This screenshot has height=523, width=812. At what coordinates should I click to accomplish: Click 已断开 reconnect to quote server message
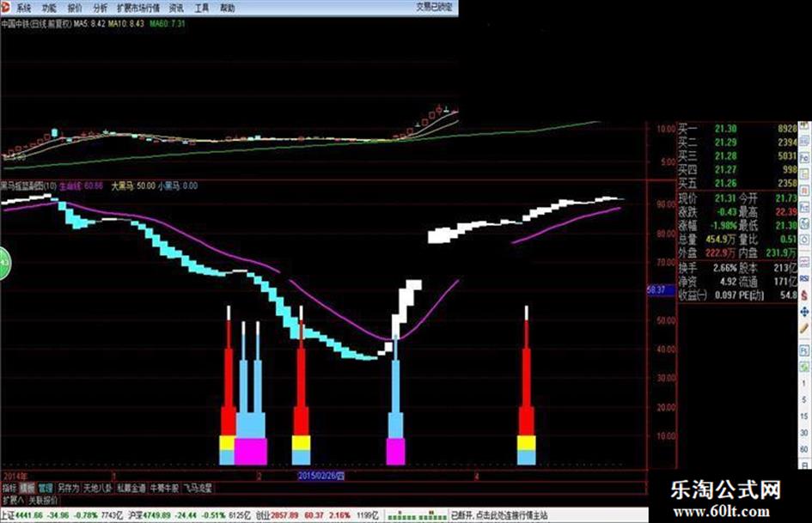pos(499,515)
